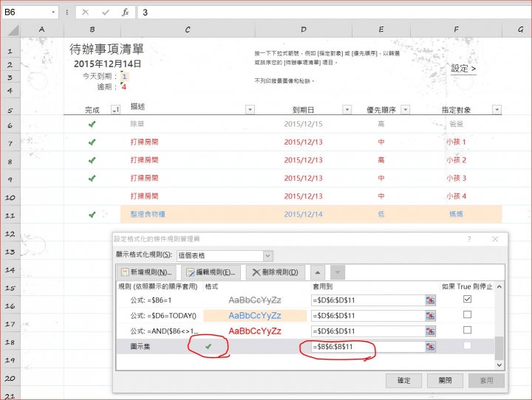Image resolution: width=532 pixels, height=400 pixels.
Task: Click range selector icon for =$B6=1 rule
Action: pyautogui.click(x=430, y=300)
